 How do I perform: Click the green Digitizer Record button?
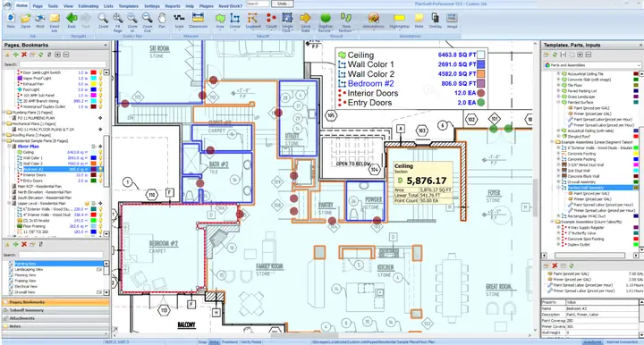(x=326, y=22)
